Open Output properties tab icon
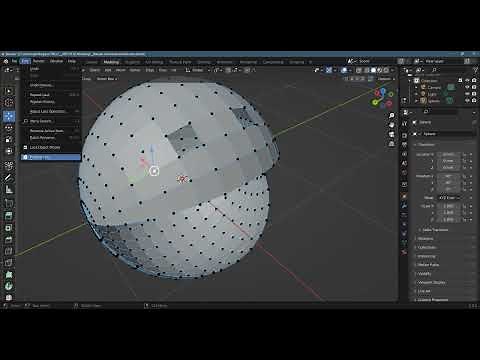480x360 pixels. [404, 144]
